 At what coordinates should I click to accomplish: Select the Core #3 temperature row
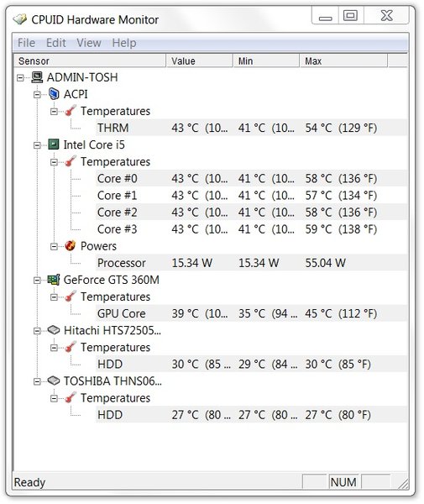coord(251,229)
